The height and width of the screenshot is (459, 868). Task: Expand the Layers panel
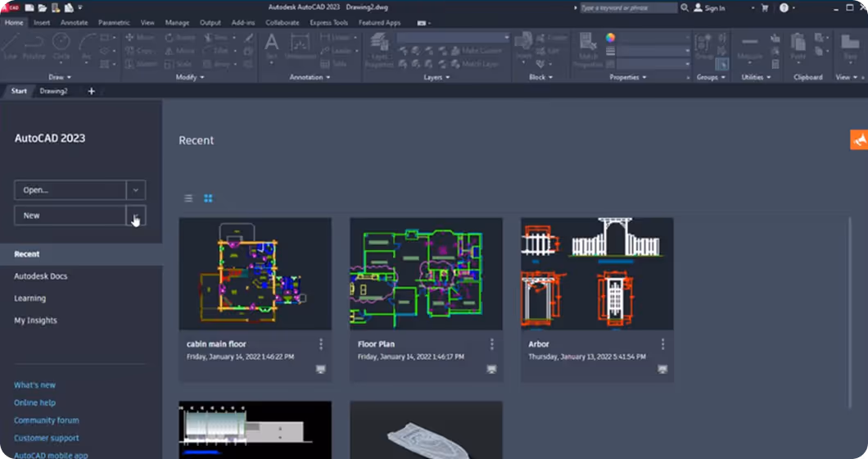(436, 77)
